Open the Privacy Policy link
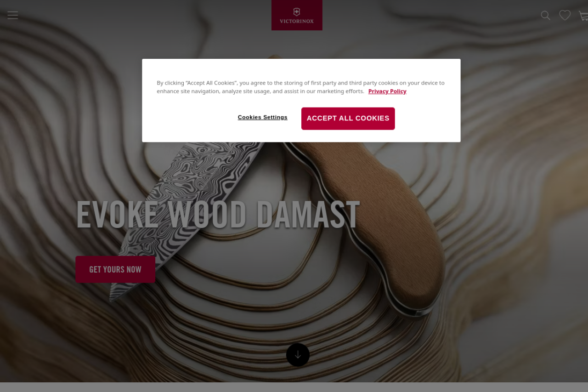This screenshot has width=588, height=392. 387,91
